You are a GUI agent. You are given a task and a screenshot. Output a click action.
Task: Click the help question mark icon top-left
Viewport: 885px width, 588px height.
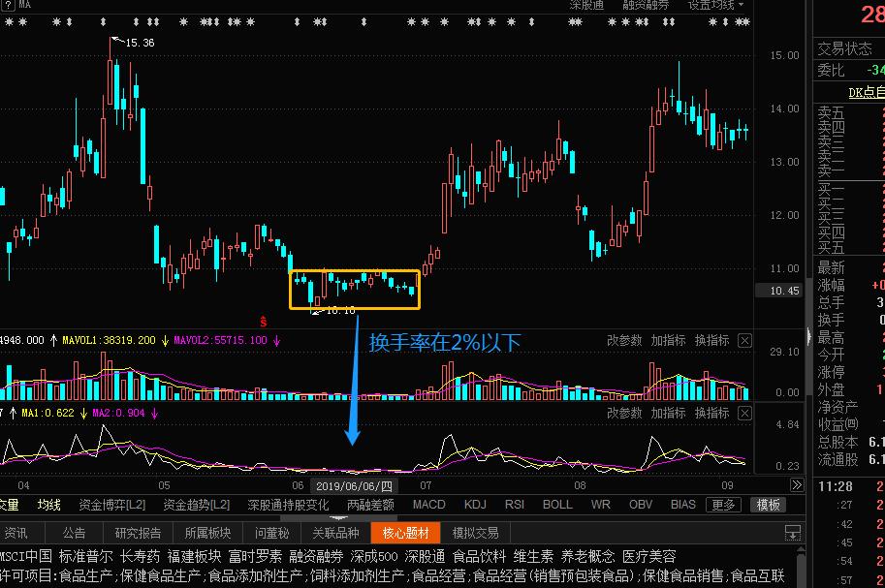(x=8, y=5)
